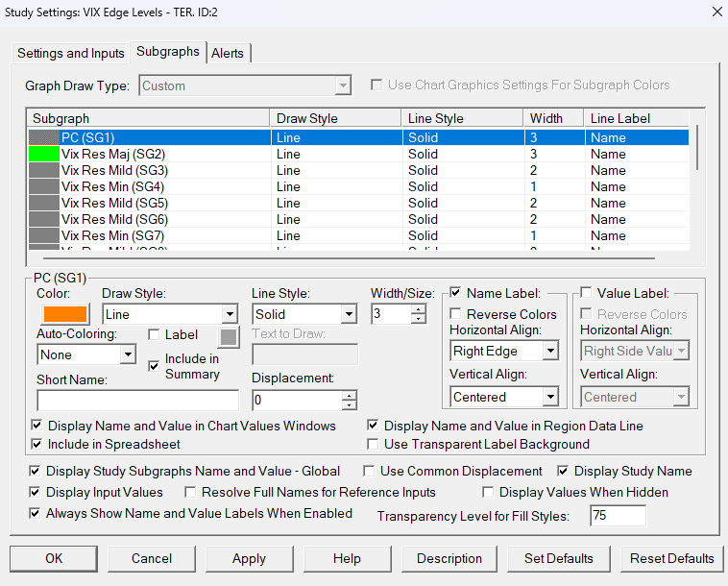The height and width of the screenshot is (586, 728).
Task: Select the Vix Res Min (SG4) row
Action: point(357,186)
